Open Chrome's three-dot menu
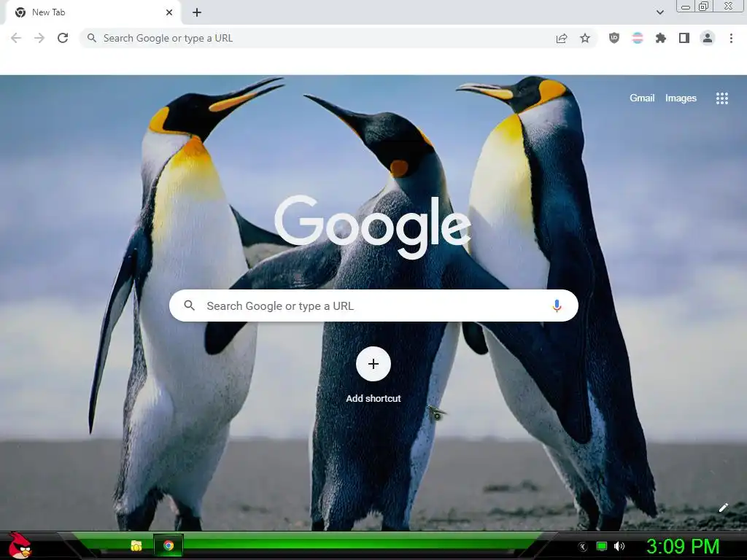 coord(731,38)
